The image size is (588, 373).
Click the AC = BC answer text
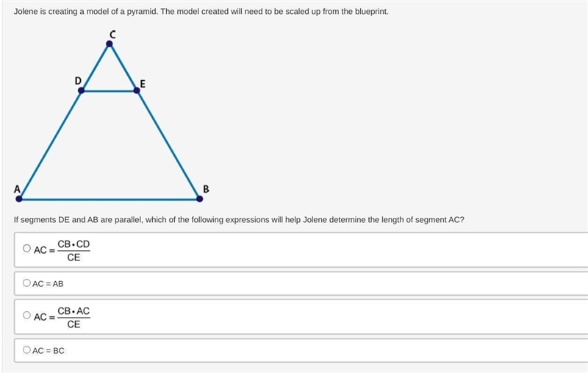(x=49, y=350)
